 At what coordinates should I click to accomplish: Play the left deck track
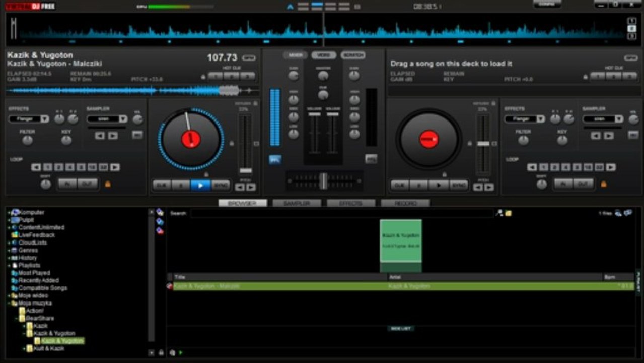coord(200,185)
